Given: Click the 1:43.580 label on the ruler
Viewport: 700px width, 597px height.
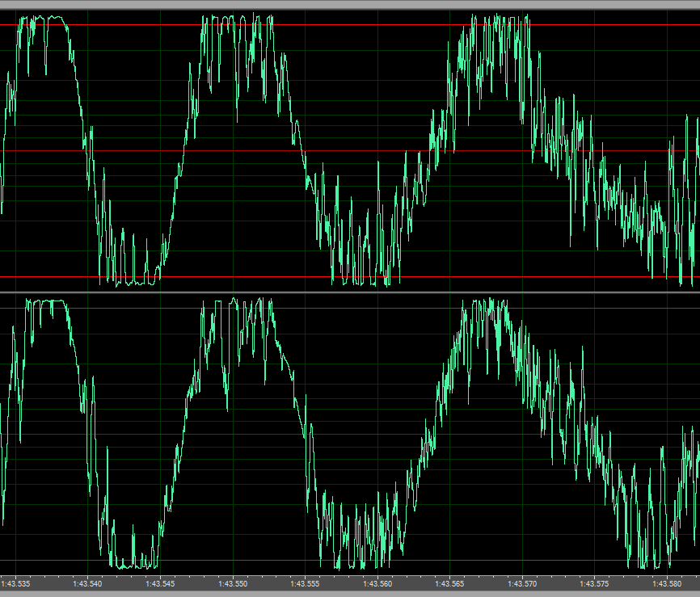Looking at the screenshot, I should [x=668, y=582].
